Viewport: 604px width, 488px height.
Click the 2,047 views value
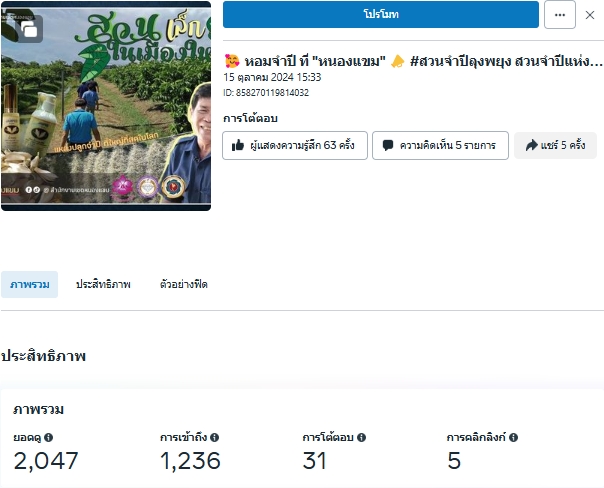click(x=45, y=462)
